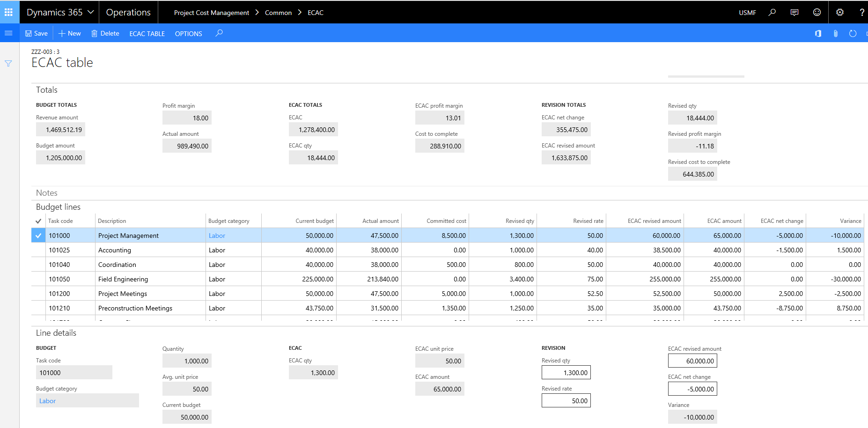The image size is (868, 428).
Task: Click the Profit margin field 18.00
Action: pos(187,118)
